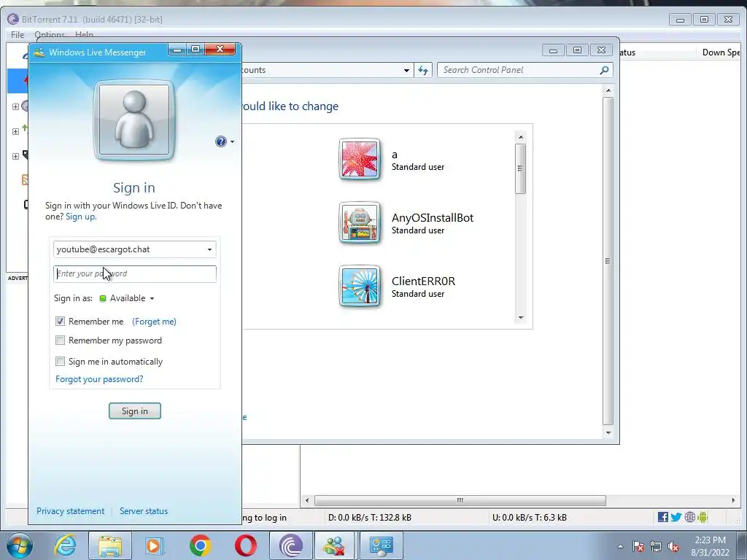Enable Sign me in automatically checkbox

[x=60, y=362]
